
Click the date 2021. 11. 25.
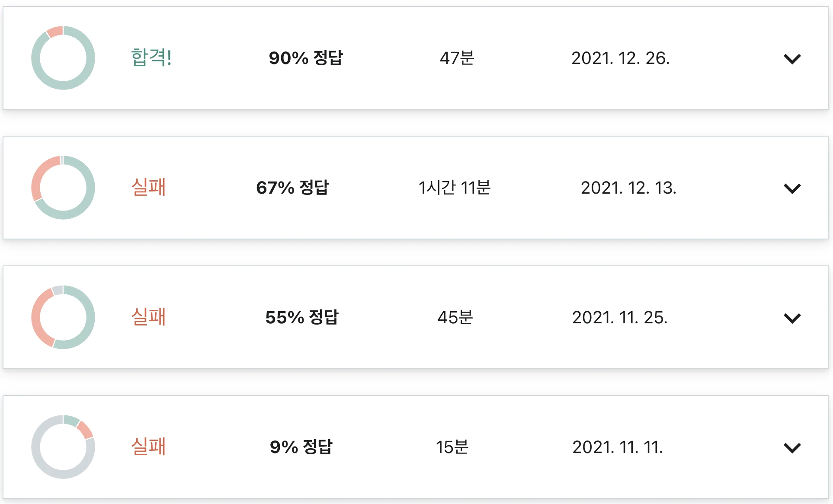click(620, 317)
